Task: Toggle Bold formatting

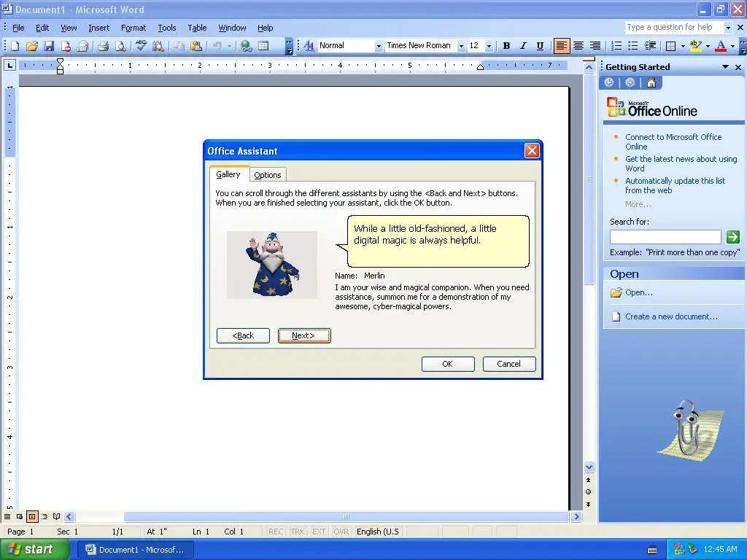Action: [x=506, y=46]
